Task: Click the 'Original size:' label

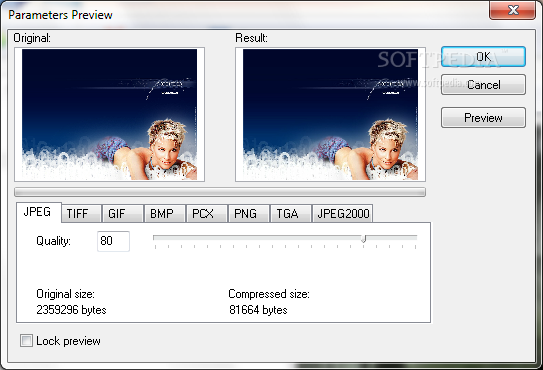Action: pyautogui.click(x=65, y=294)
